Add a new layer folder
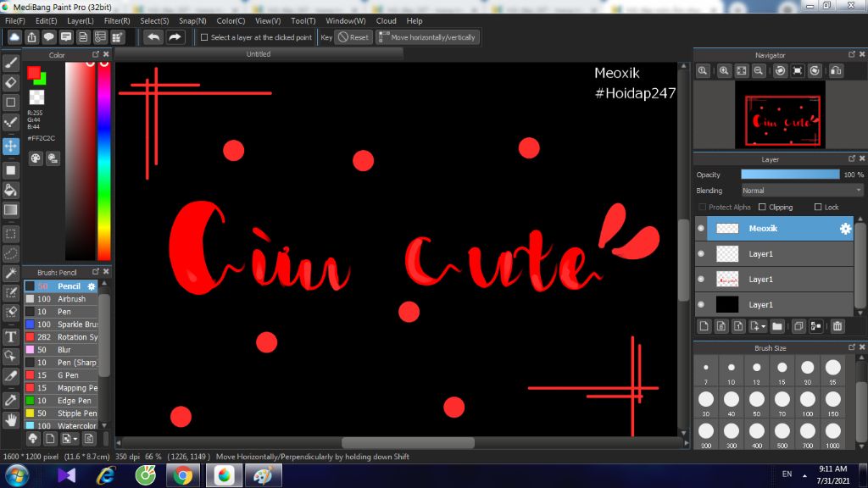Image resolution: width=868 pixels, height=488 pixels. coord(776,326)
